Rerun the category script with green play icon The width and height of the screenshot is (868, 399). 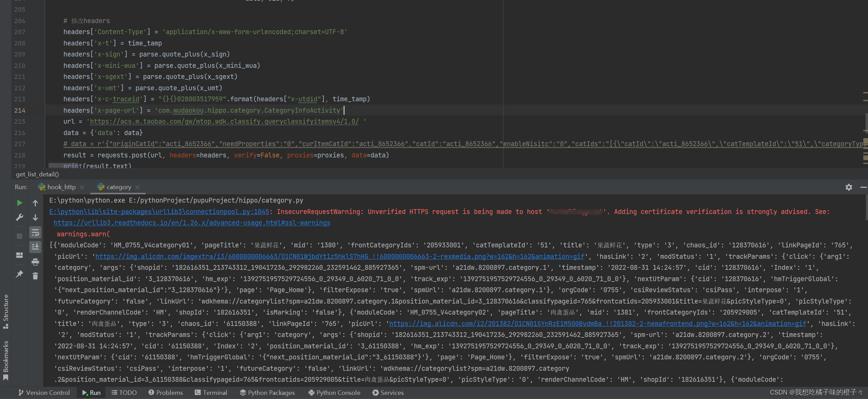[x=20, y=203]
